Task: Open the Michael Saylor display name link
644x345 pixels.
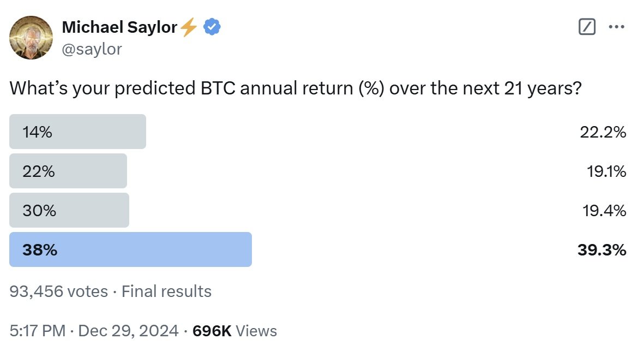Action: [x=120, y=27]
